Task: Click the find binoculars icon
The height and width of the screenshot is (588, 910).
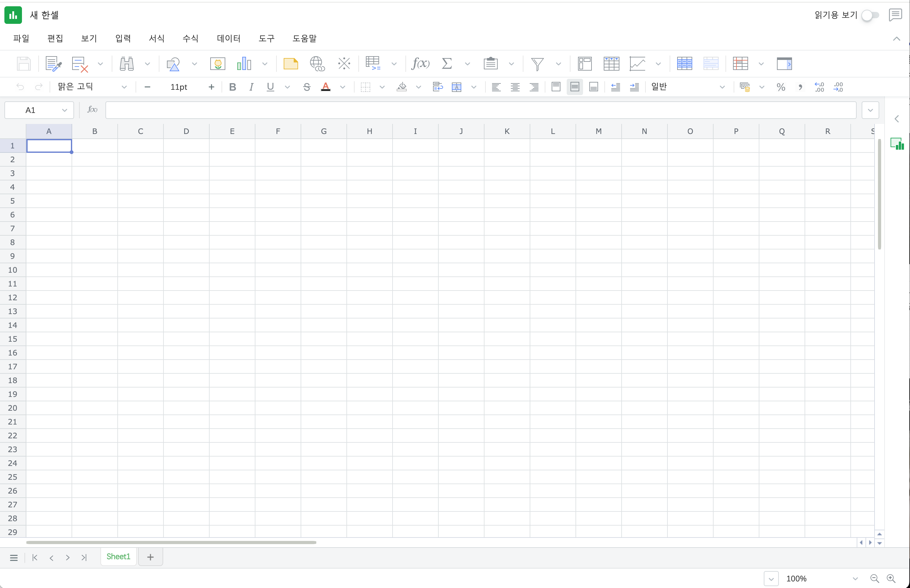Action: [126, 64]
